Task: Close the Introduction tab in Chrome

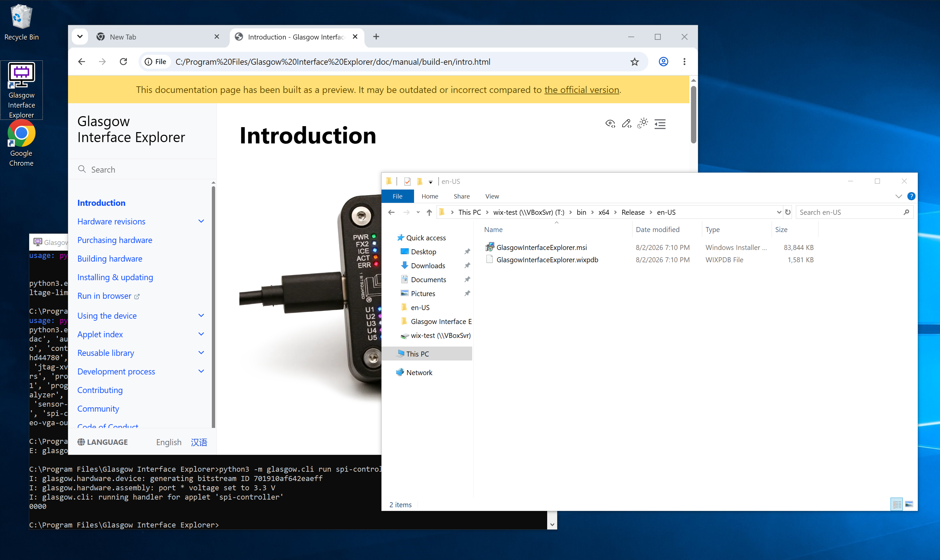Action: point(355,37)
